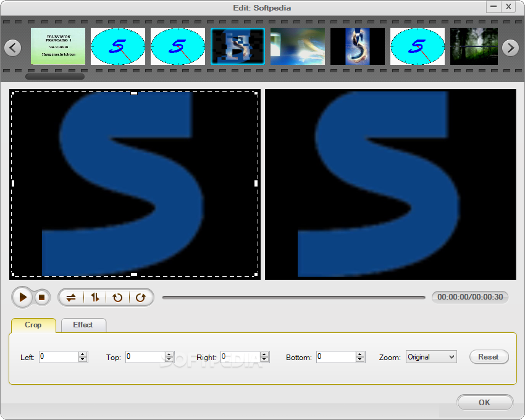Click the Reset button
This screenshot has height=420, width=525.
coord(489,357)
